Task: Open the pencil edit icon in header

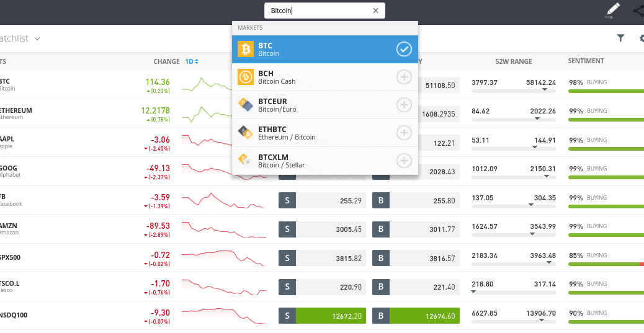Action: coord(613,11)
